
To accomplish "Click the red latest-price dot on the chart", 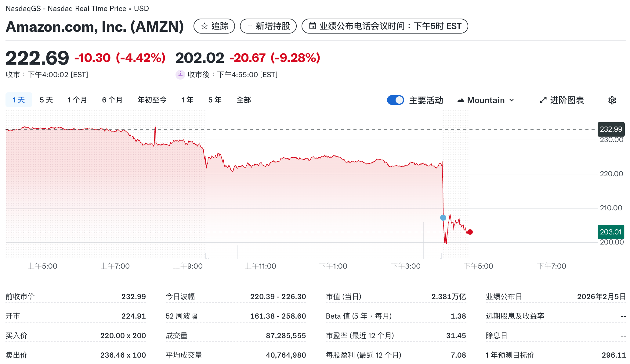I will click(x=470, y=232).
